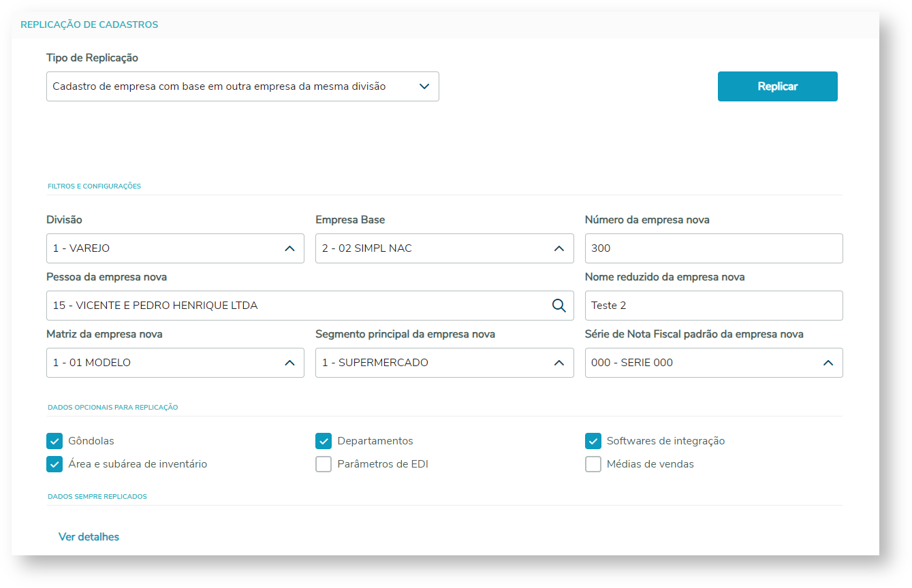Viewport: 912px width, 588px height.
Task: Open Série de Nota Fiscal padrão dropdown
Action: (828, 363)
